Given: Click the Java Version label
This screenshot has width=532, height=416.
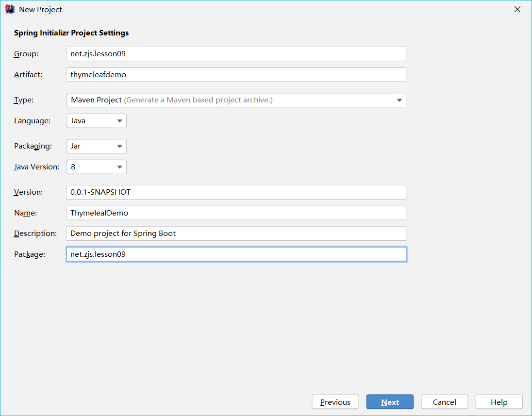Looking at the screenshot, I should tap(36, 167).
